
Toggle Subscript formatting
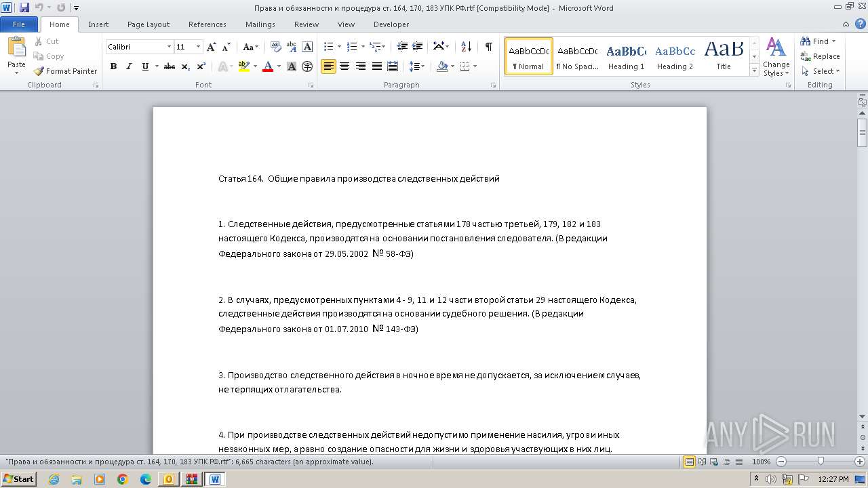[186, 66]
